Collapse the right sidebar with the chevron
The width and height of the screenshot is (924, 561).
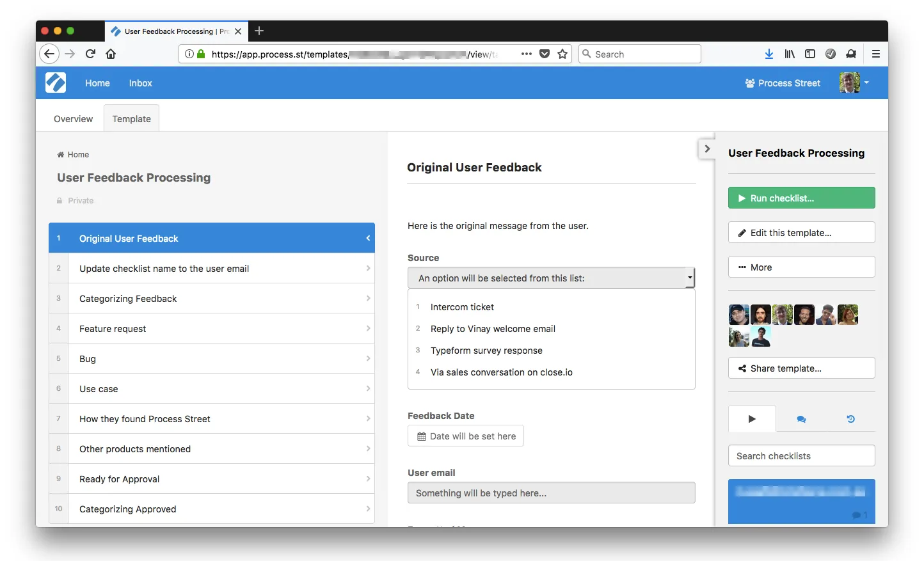(x=706, y=148)
